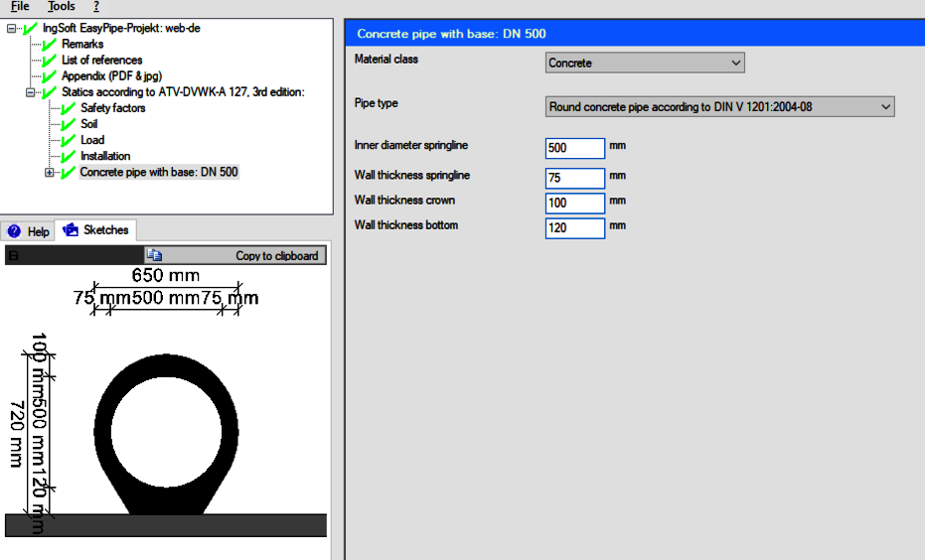The height and width of the screenshot is (560, 925).
Task: Click the Wall thickness bottom field
Action: click(x=575, y=228)
